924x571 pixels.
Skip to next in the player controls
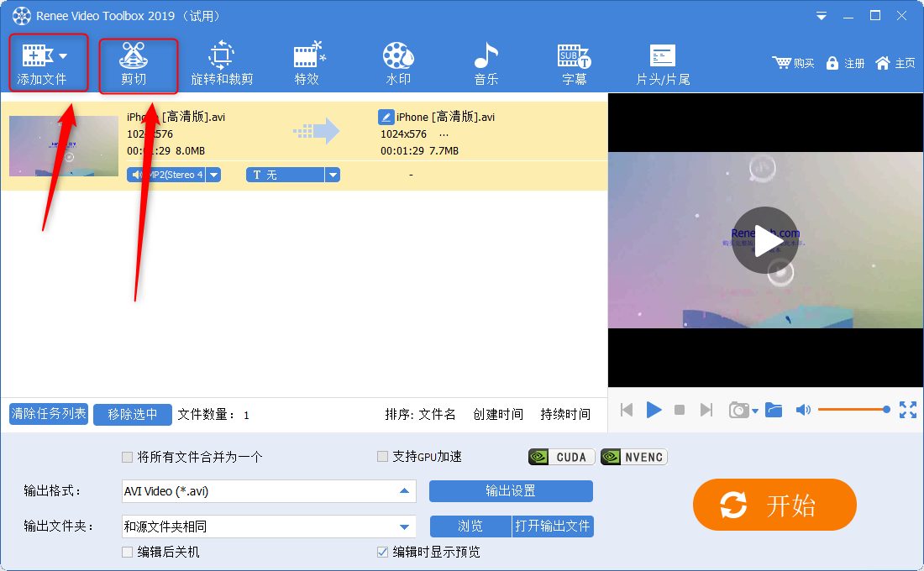coord(706,410)
